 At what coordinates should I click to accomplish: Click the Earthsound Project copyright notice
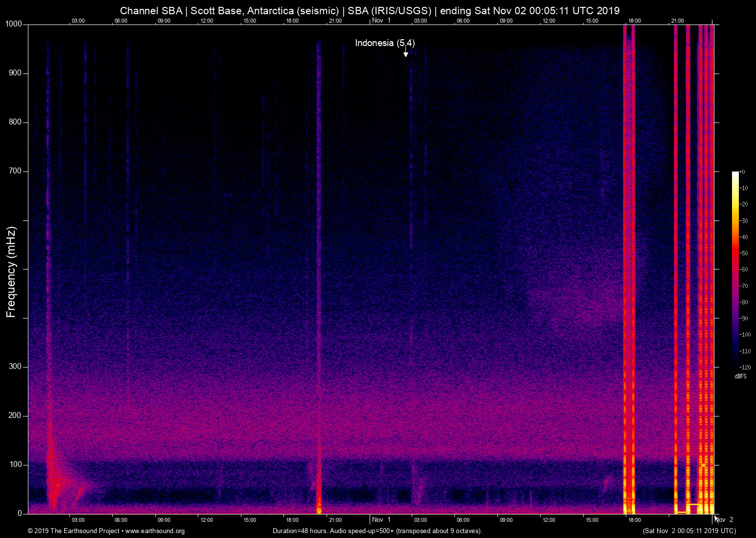(73, 531)
